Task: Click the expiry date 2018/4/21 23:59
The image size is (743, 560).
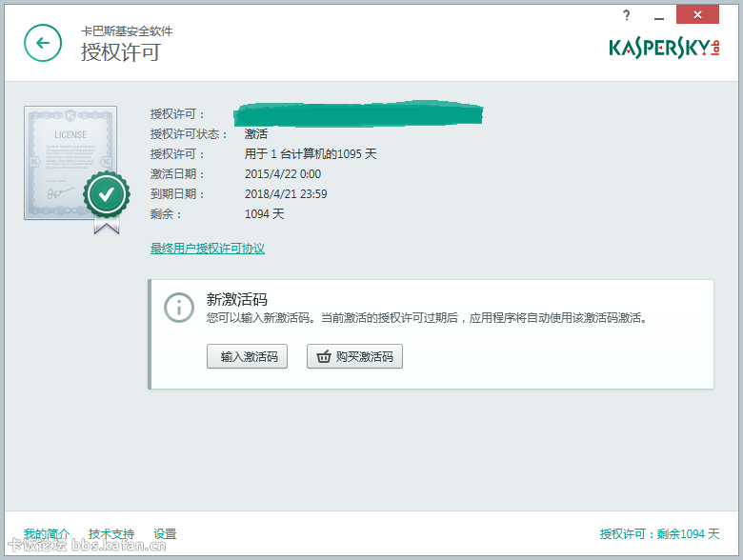Action: 286,193
